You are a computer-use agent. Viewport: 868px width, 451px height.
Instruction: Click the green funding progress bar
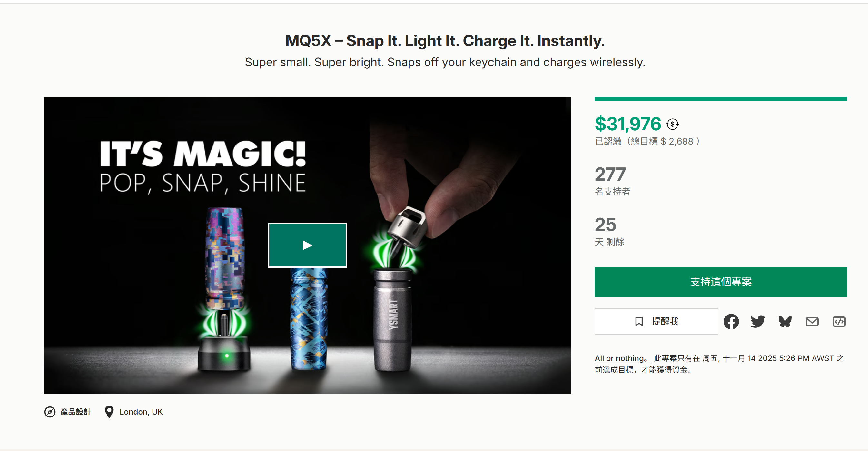pos(720,99)
